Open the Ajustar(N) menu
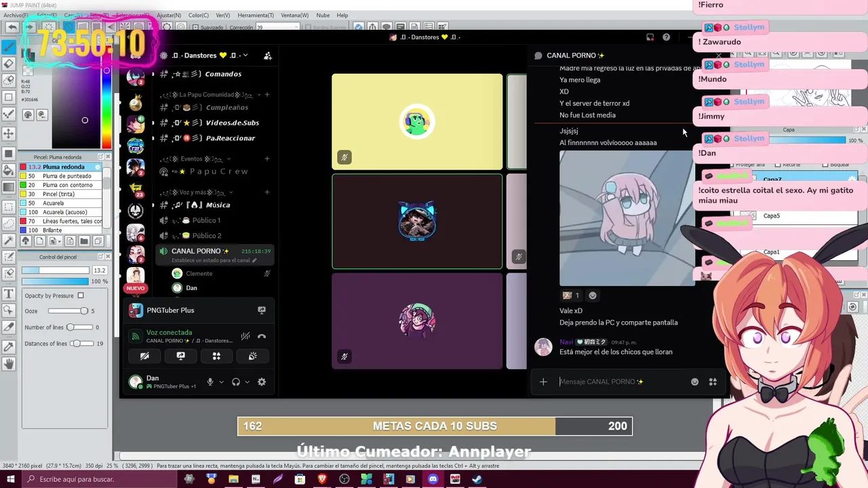Viewport: 868px width, 488px height. point(169,15)
